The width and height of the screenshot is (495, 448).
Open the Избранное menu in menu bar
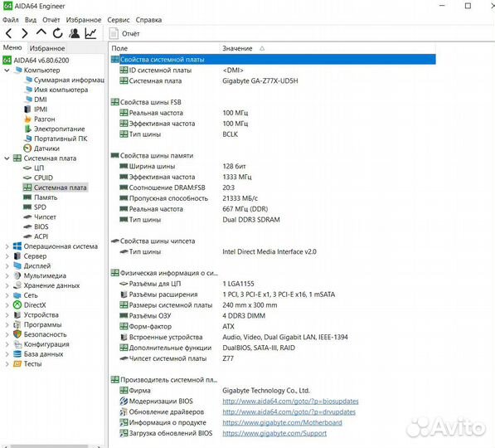coord(84,20)
